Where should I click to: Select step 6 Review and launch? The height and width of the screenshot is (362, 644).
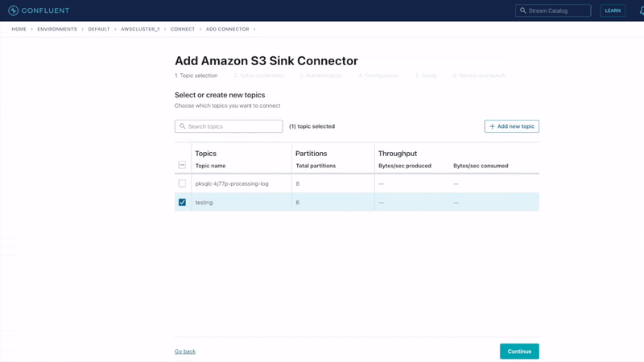coord(479,76)
